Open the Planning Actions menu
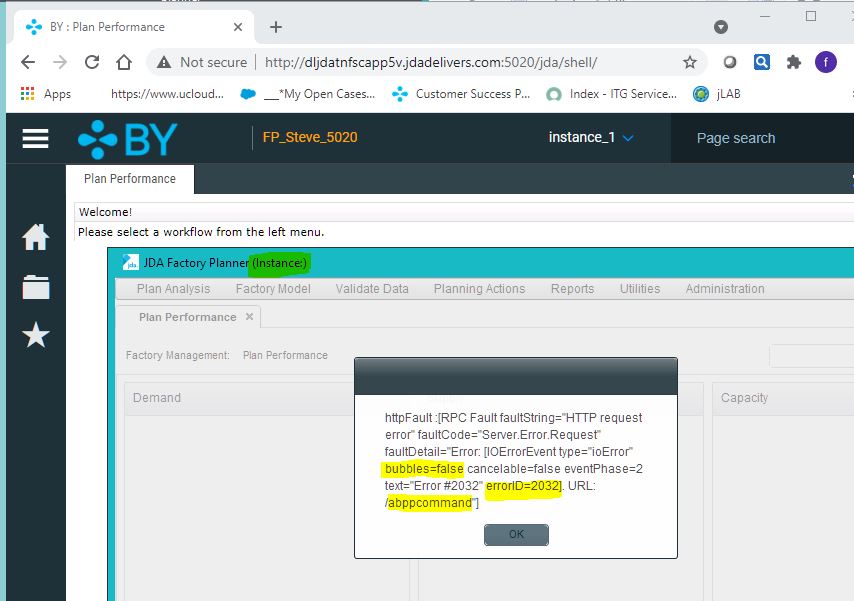This screenshot has height=601, width=854. [x=479, y=289]
